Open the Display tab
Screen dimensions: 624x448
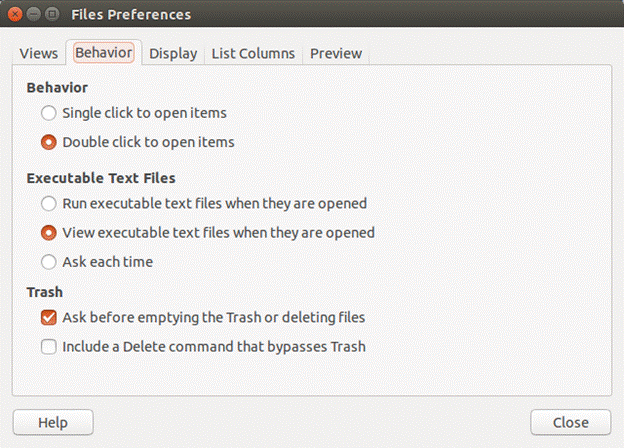pyautogui.click(x=173, y=53)
